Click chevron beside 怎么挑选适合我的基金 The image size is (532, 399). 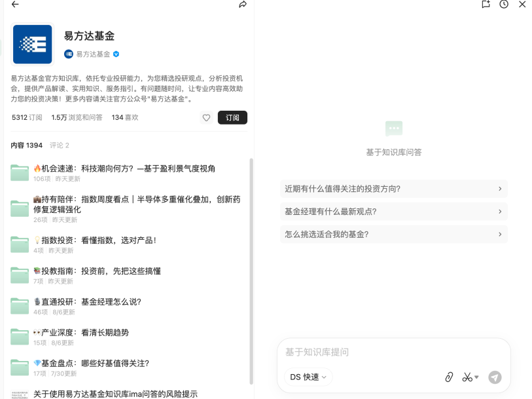click(x=500, y=235)
